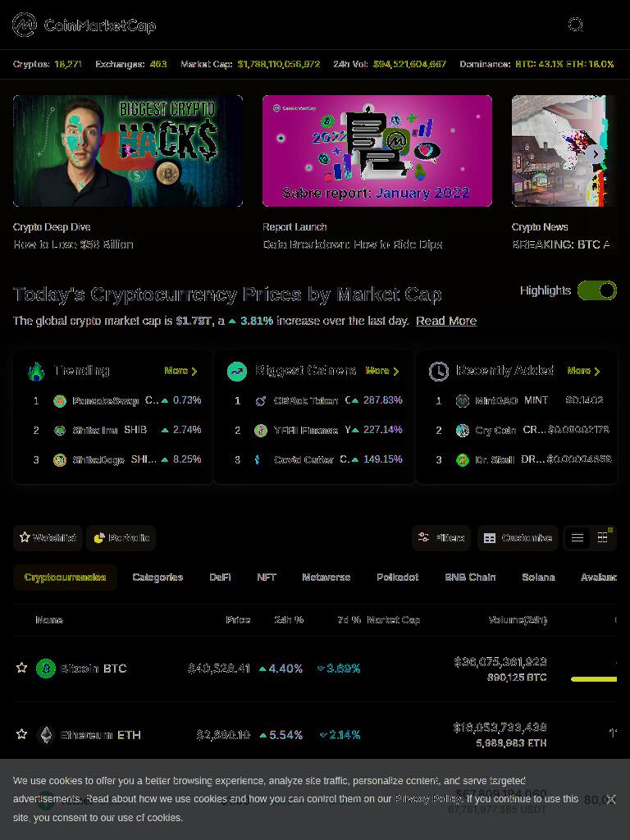630x840 pixels.
Task: Open 'How to Lose $58 Billion' headline
Action: (x=73, y=244)
